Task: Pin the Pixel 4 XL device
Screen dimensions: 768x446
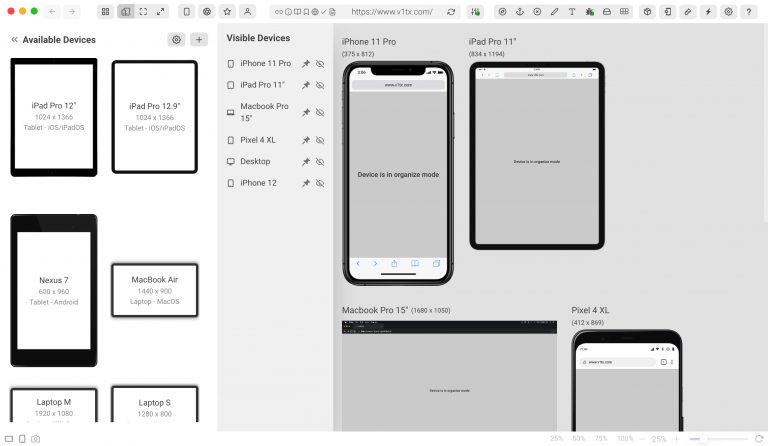Action: point(306,141)
